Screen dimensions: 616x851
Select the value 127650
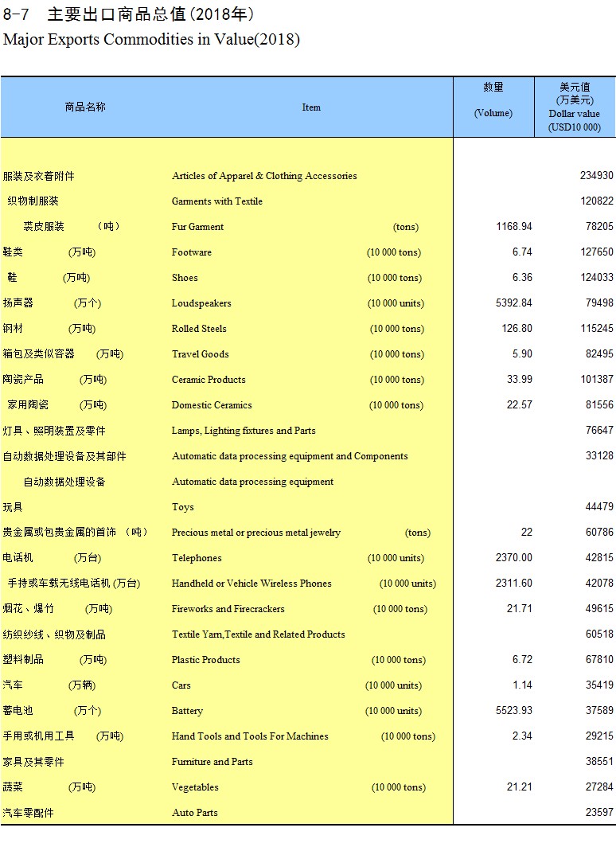[x=596, y=252]
